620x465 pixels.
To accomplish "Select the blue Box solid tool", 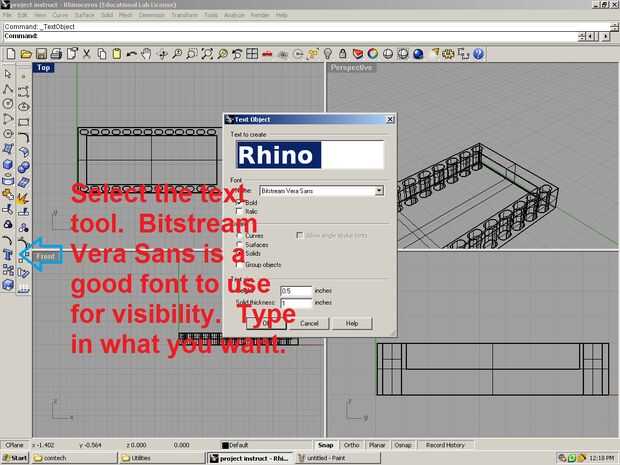I will 8,164.
